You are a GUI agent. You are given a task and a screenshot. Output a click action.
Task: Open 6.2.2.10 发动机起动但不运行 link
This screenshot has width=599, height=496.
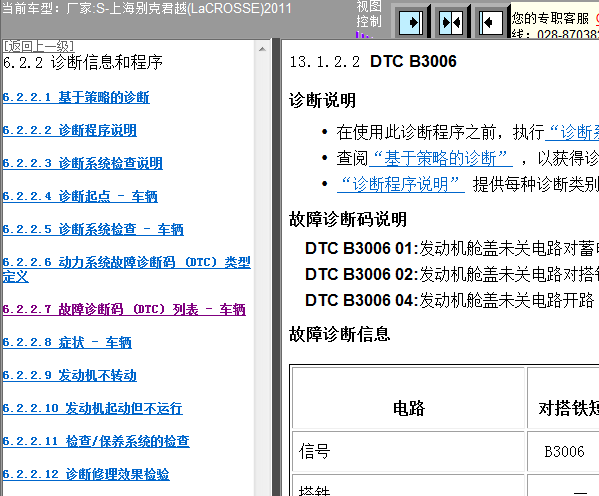92,408
